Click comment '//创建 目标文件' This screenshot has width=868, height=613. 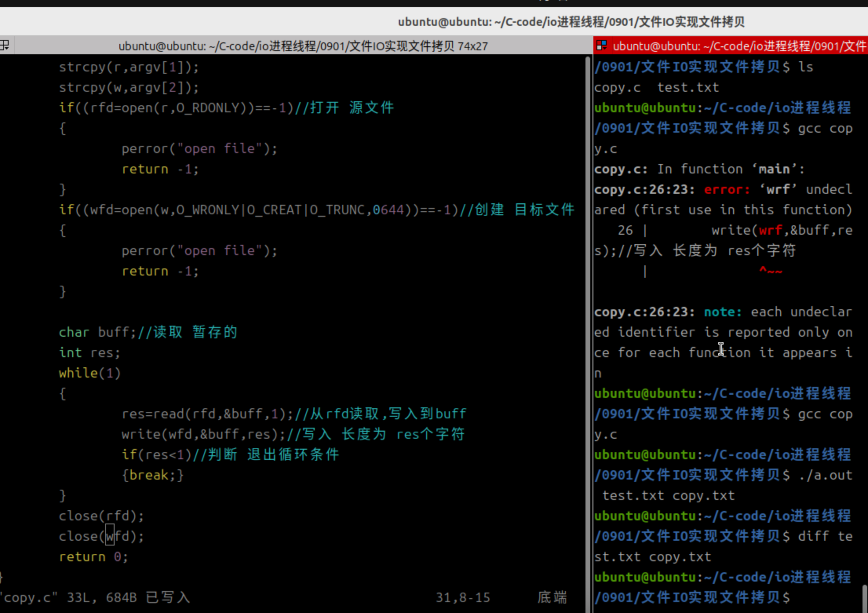tap(517, 210)
